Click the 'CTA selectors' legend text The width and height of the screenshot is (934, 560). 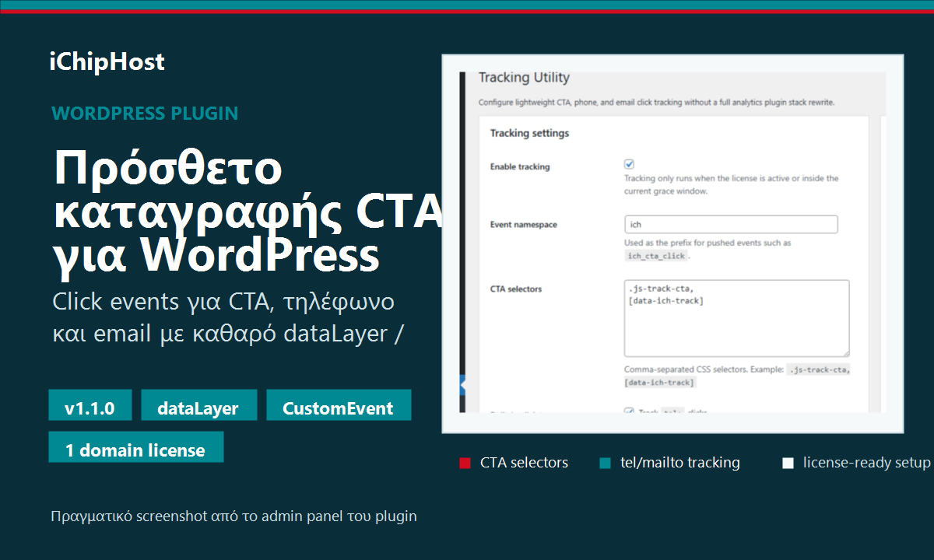(524, 463)
